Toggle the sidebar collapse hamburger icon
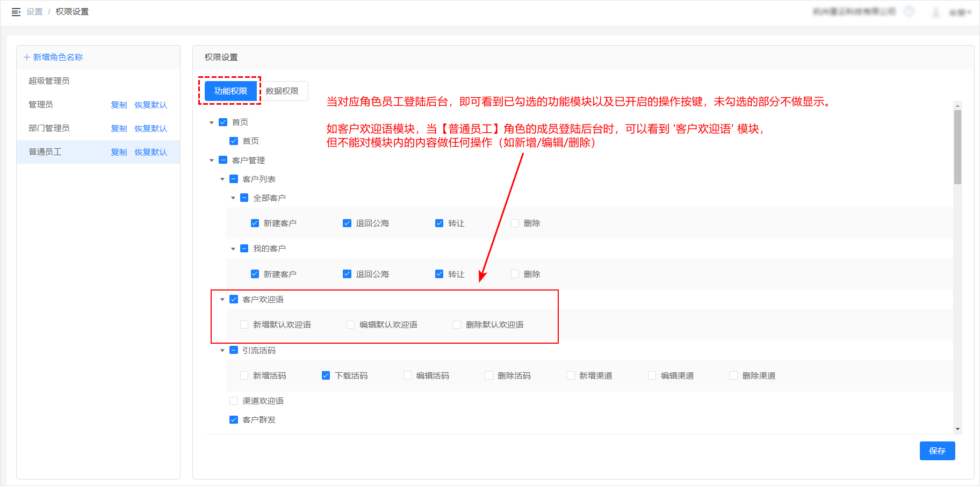 click(x=16, y=12)
